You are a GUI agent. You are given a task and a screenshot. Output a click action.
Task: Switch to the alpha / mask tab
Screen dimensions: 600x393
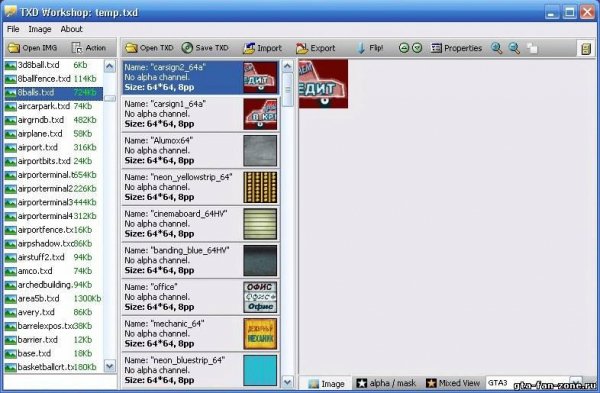click(386, 383)
